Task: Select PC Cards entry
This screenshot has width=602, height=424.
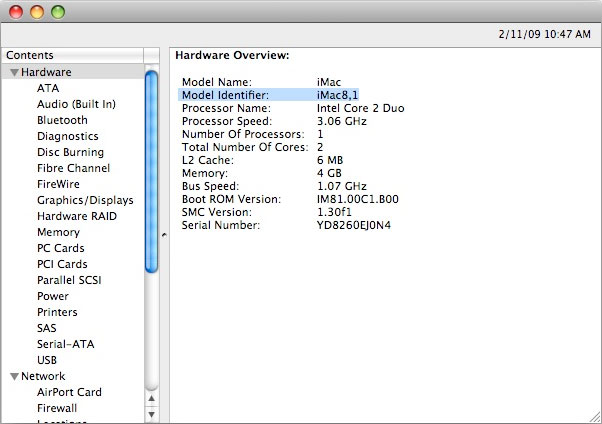Action: tap(61, 248)
